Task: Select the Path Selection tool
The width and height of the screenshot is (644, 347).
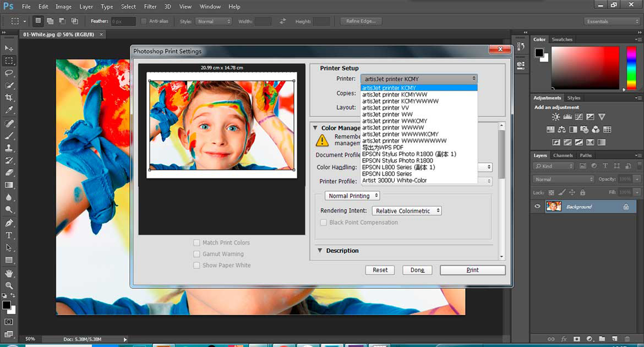Action: (9, 248)
